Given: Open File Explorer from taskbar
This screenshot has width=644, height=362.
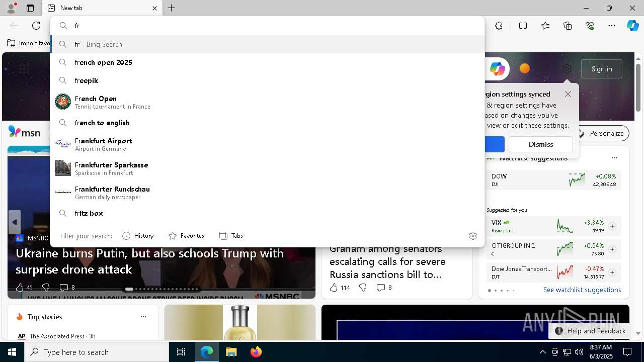Looking at the screenshot, I should tap(231, 352).
